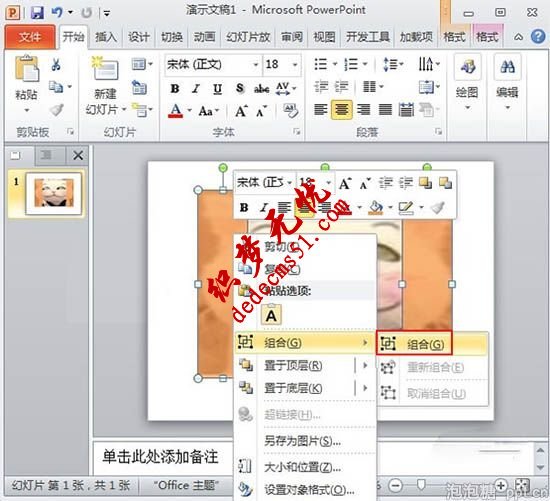The width and height of the screenshot is (550, 501).
Task: Switch to the View (视图) tab
Action: [x=324, y=37]
